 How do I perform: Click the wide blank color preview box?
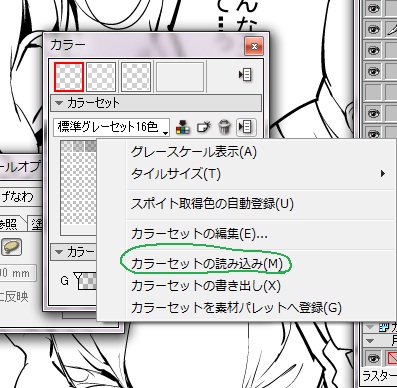(x=180, y=77)
